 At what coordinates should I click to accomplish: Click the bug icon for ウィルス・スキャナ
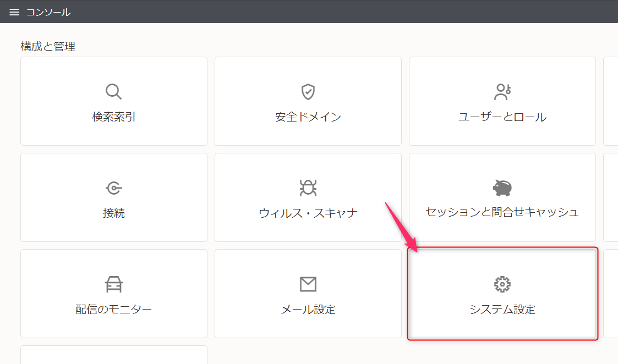308,187
